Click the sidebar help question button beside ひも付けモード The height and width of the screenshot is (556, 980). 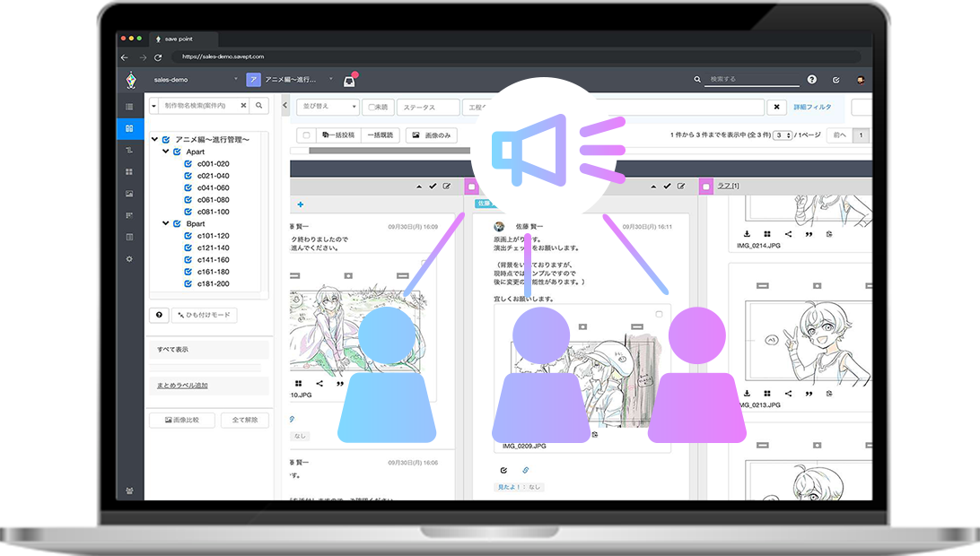[x=160, y=315]
